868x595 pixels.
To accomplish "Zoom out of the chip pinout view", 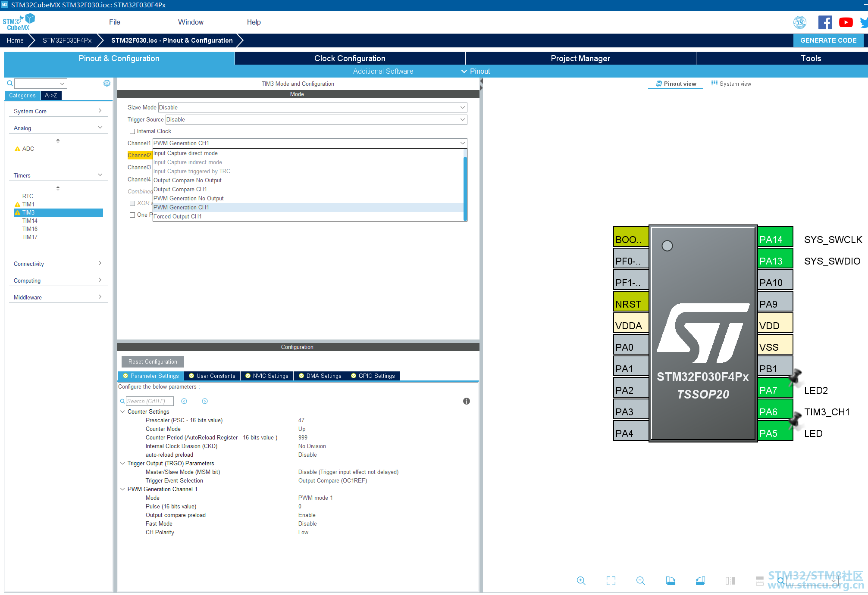I will (641, 581).
